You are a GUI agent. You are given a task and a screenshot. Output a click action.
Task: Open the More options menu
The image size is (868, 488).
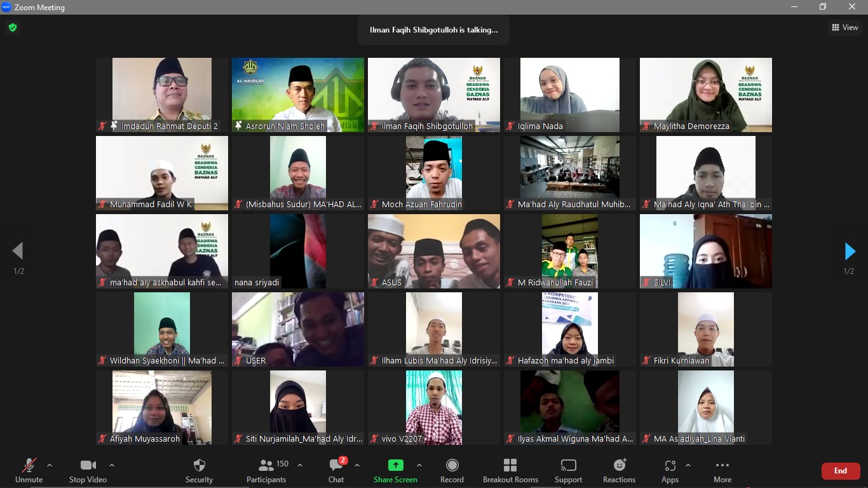[722, 471]
